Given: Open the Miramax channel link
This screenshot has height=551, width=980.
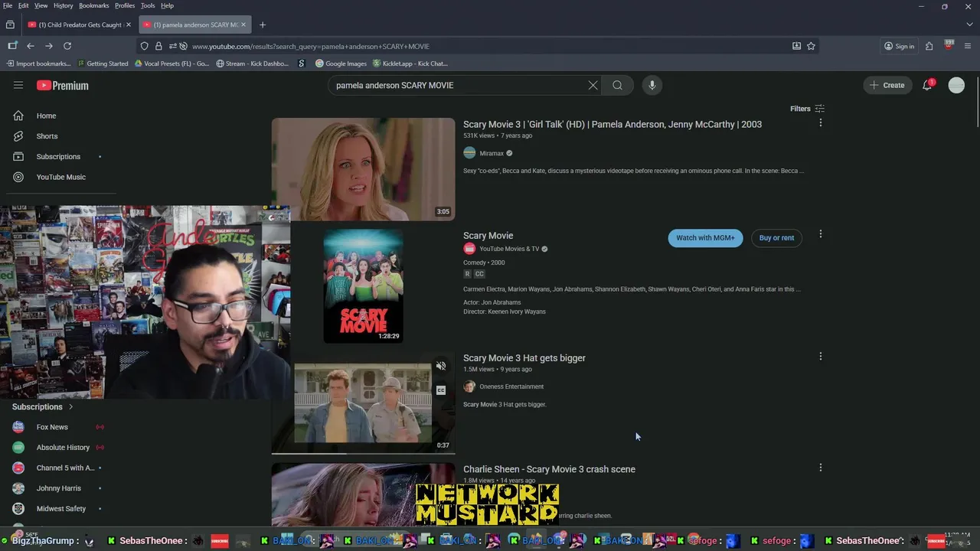Looking at the screenshot, I should click(492, 154).
